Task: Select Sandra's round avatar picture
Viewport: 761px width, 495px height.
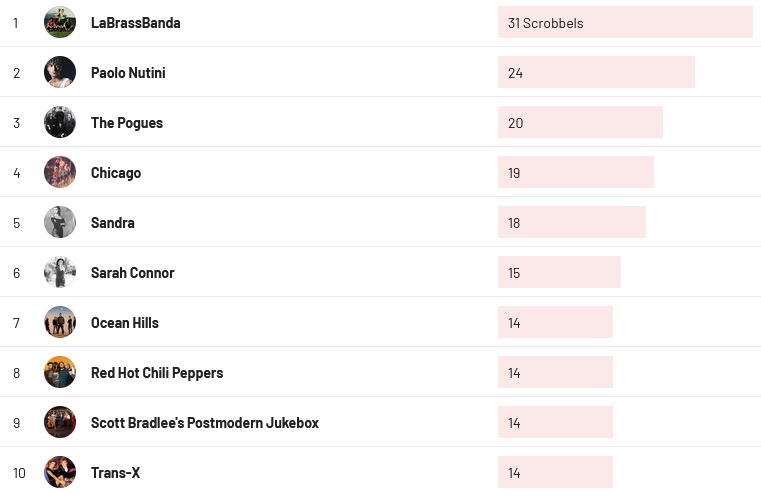Action: point(60,222)
